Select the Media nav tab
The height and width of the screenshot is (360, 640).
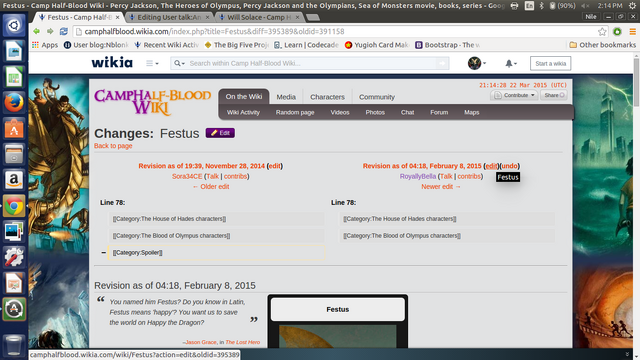[x=286, y=97]
